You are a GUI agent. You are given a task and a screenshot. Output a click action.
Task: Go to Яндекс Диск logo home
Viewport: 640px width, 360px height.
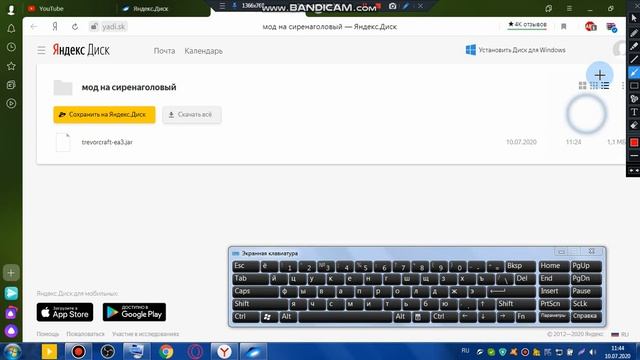81,50
